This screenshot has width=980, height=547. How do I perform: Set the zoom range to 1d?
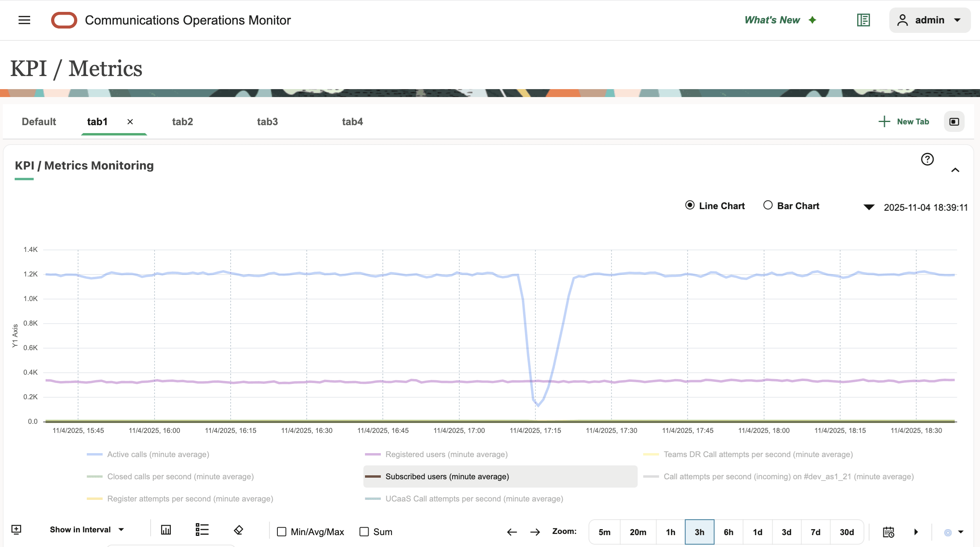click(758, 532)
